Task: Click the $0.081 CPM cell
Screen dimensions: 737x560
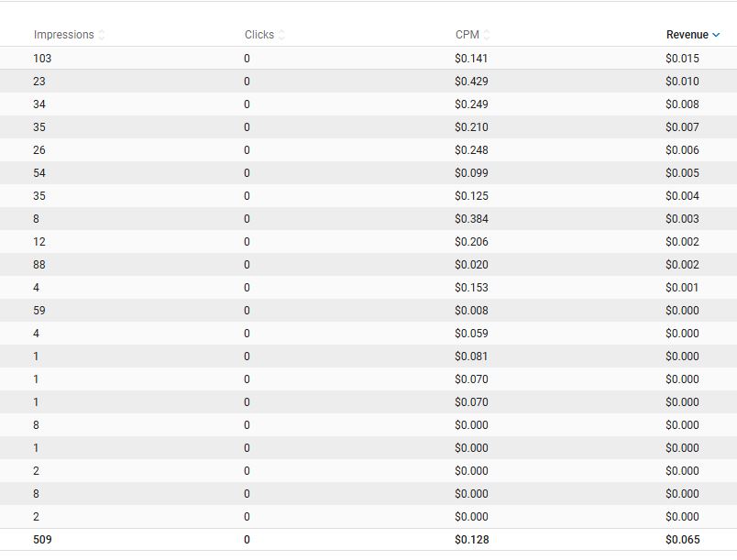Action: [x=471, y=357]
